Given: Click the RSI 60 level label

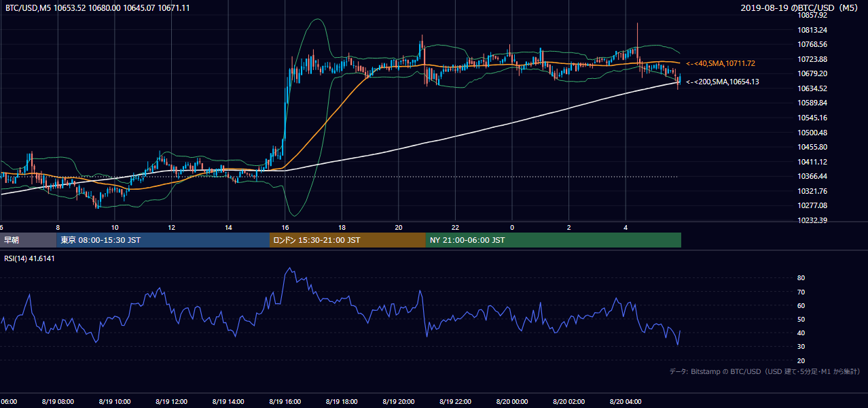Looking at the screenshot, I should (x=801, y=305).
